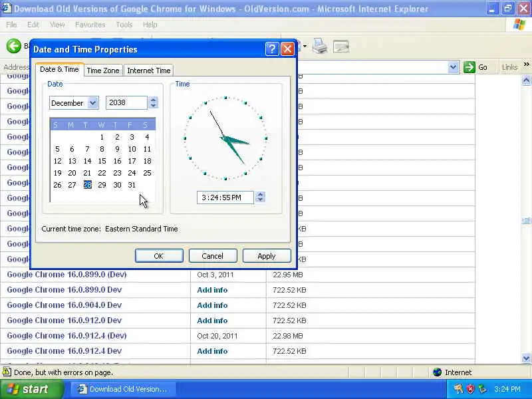
Task: Decrease the year with the down spinner
Action: tap(153, 106)
